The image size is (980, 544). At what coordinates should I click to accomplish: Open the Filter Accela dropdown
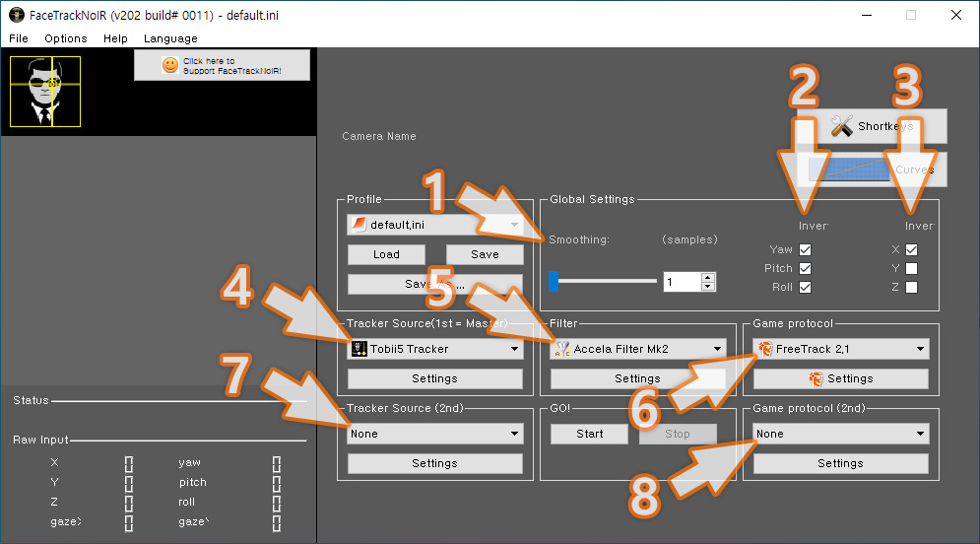click(x=637, y=349)
